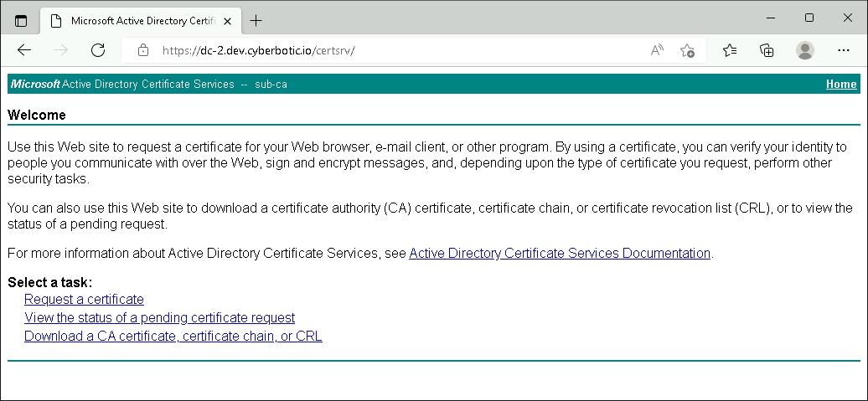868x401 pixels.
Task: Close the Active Directory Certificate tab
Action: [x=226, y=20]
